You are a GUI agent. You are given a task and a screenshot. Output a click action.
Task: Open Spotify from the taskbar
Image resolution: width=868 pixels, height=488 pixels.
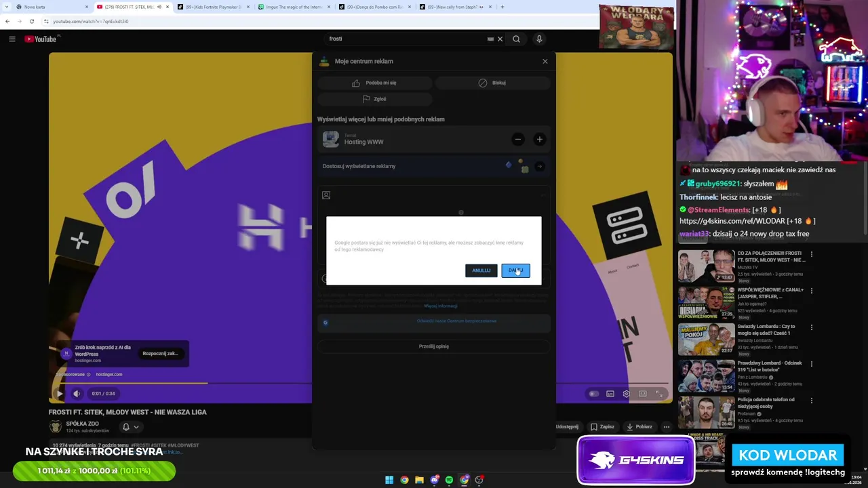[450, 480]
